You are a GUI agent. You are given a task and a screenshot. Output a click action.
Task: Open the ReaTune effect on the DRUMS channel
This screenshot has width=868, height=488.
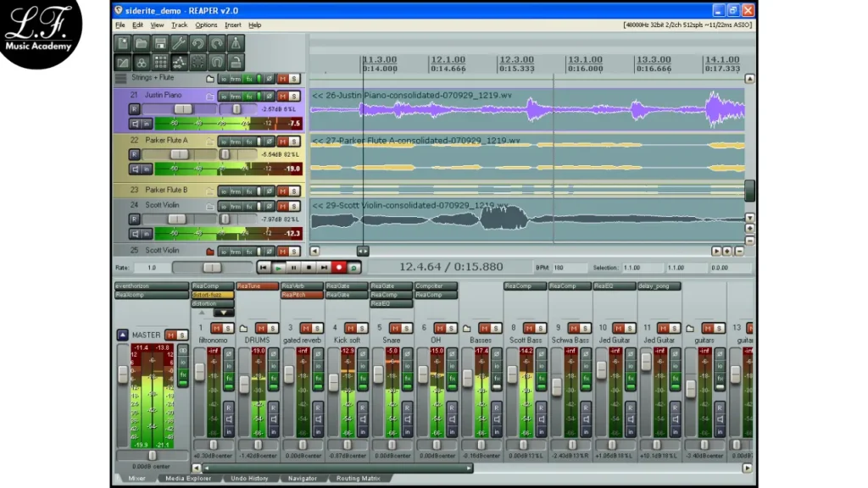click(x=257, y=286)
